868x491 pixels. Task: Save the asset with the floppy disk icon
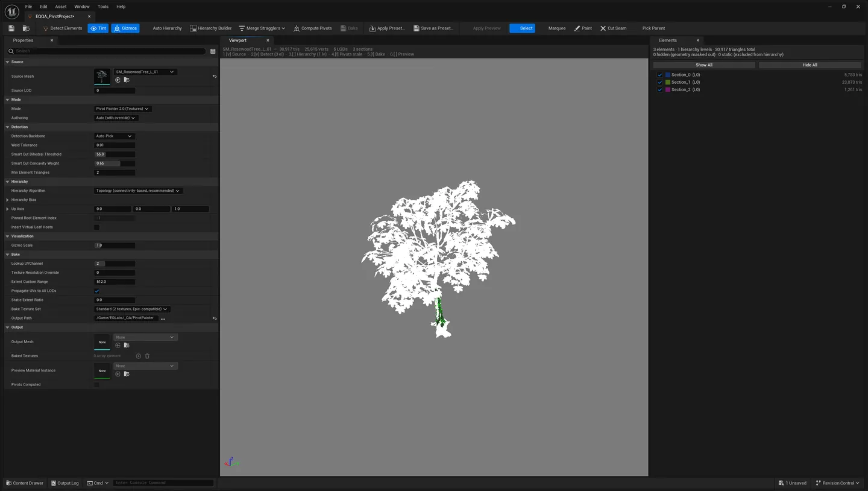coord(11,28)
